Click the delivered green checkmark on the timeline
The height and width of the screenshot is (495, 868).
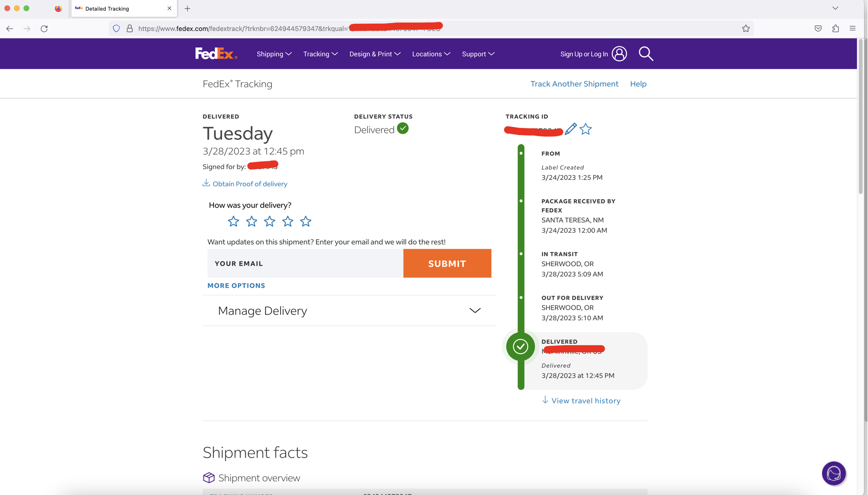[x=520, y=346]
